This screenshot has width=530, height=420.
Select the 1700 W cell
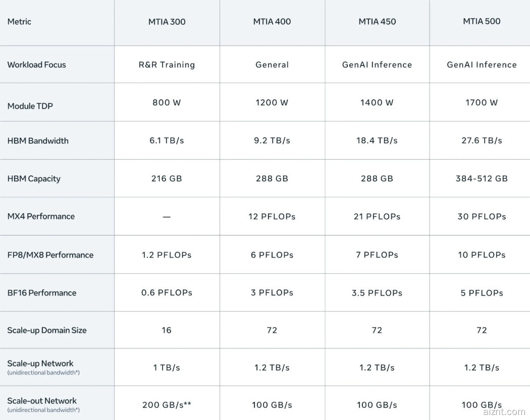[x=482, y=102]
